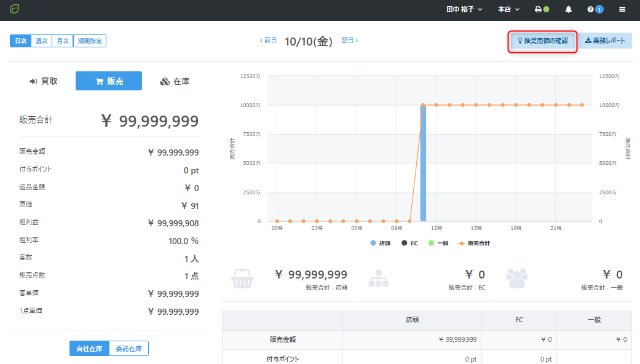Toggle the EC legend series

(410, 243)
